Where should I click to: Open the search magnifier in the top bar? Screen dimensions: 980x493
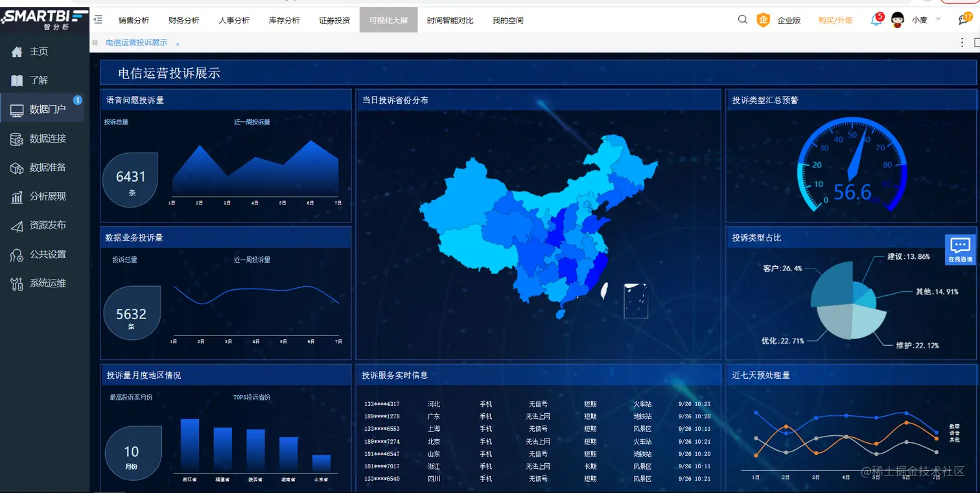tap(742, 19)
